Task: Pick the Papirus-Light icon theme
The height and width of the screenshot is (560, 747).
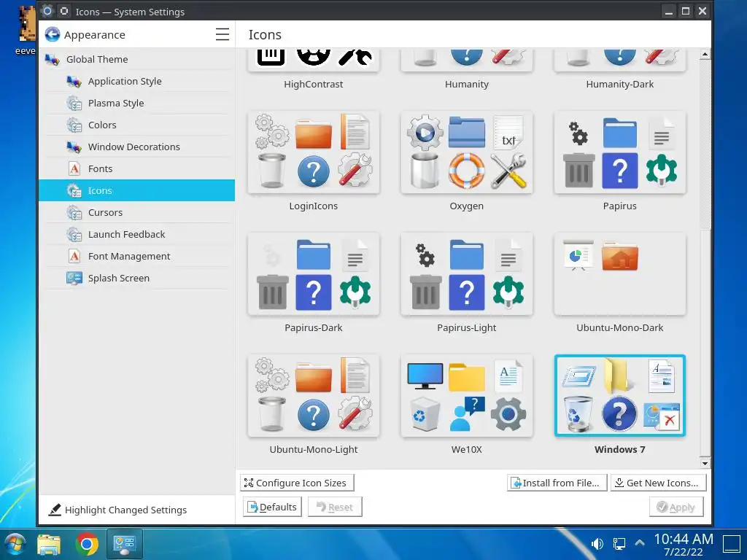Action: coord(467,274)
